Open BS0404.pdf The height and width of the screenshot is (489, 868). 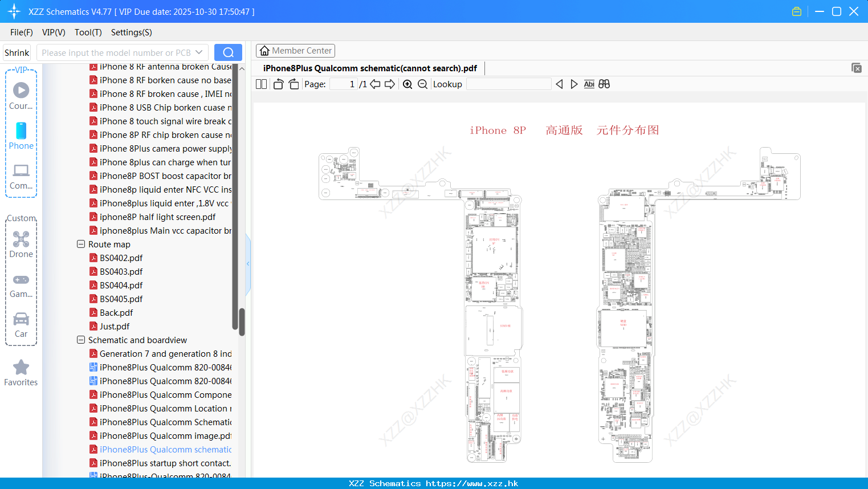click(121, 286)
